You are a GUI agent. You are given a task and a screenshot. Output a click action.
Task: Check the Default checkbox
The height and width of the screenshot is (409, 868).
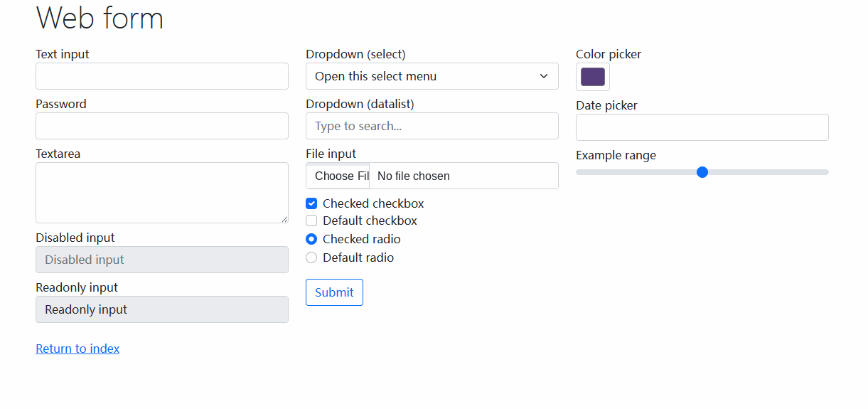pos(311,221)
